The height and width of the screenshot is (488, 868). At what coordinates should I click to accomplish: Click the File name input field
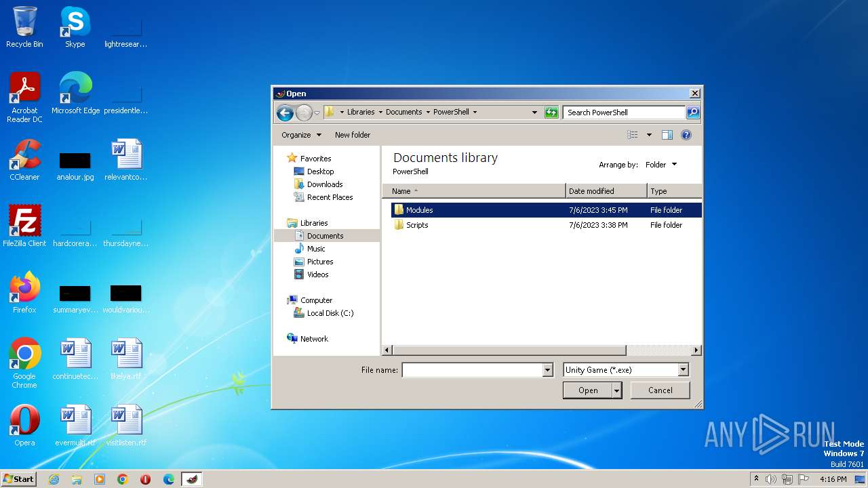472,370
